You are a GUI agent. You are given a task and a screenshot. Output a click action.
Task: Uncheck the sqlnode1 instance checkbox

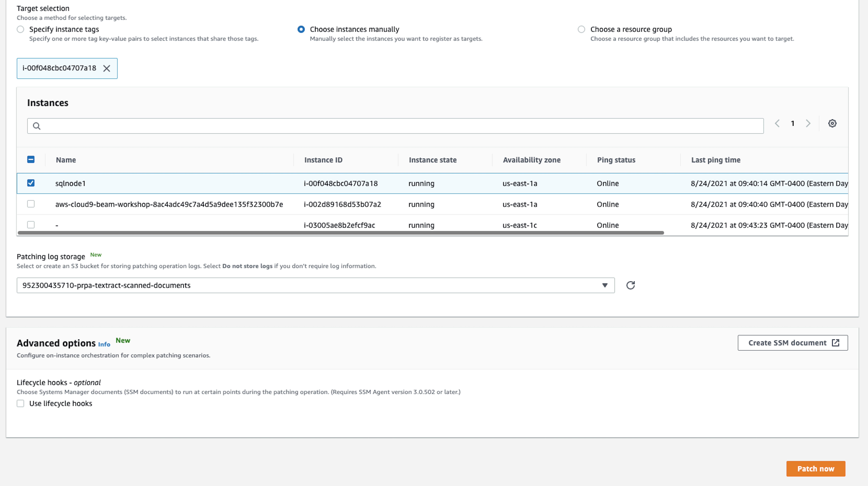point(31,183)
